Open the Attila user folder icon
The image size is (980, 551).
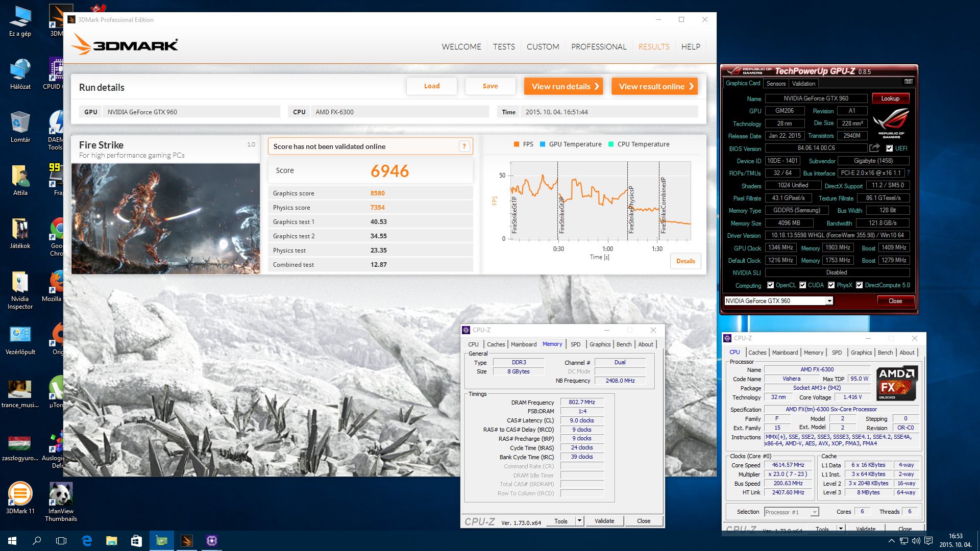click(x=20, y=181)
